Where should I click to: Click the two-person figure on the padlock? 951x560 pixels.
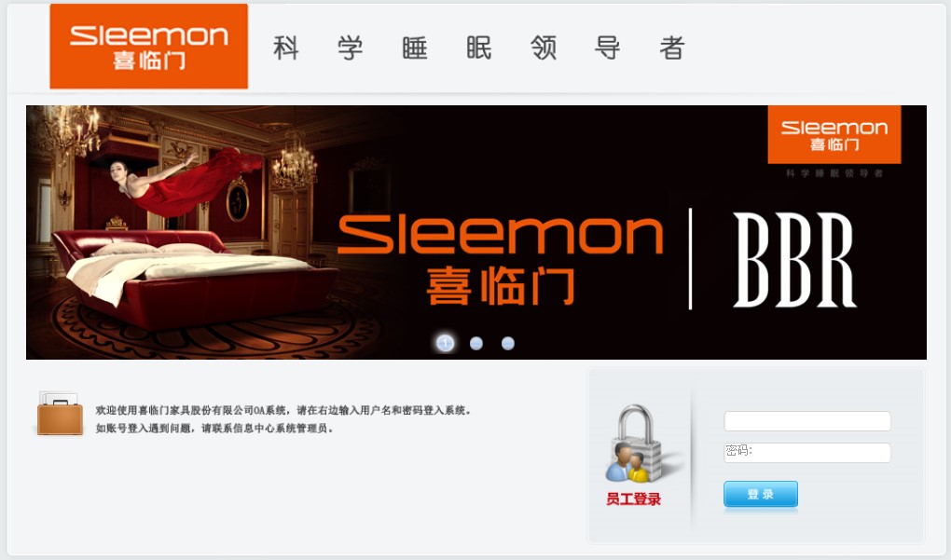coord(626,463)
